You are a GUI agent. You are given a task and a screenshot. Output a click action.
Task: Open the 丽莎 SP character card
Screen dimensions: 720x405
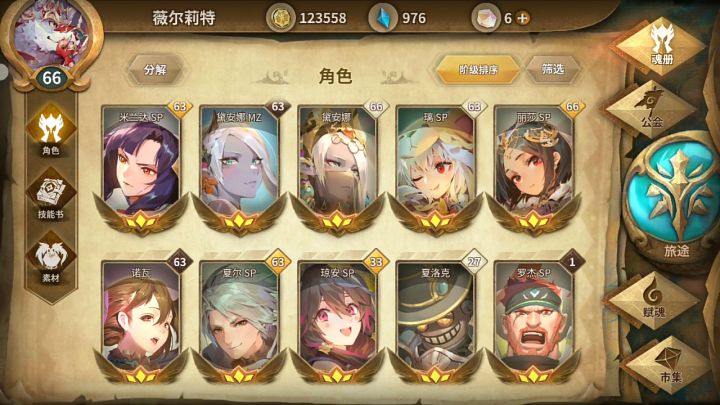coord(533,168)
